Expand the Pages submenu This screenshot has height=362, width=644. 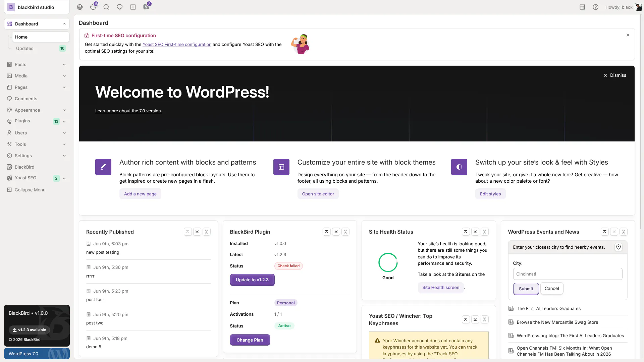(x=64, y=87)
